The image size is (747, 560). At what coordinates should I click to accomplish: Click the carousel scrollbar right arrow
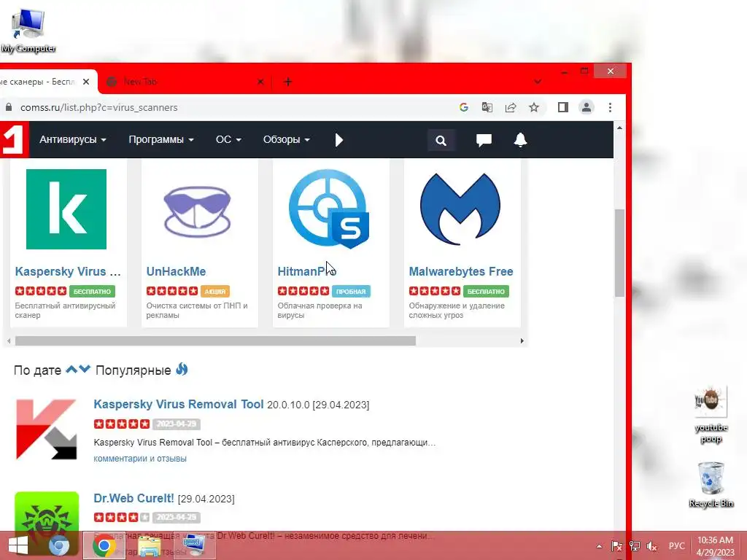(x=522, y=341)
